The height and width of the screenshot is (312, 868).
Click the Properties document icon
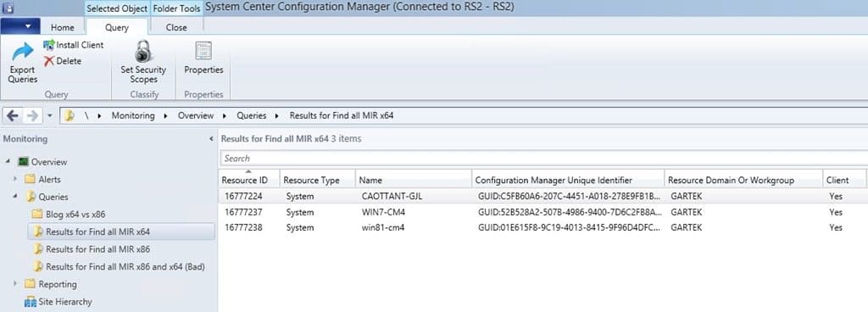(x=203, y=52)
